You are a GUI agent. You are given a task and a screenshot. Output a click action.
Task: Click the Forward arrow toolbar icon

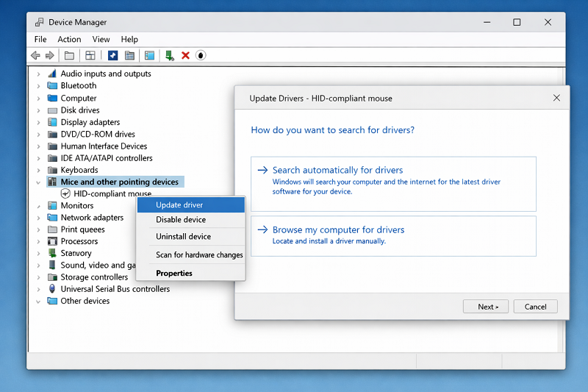point(49,55)
